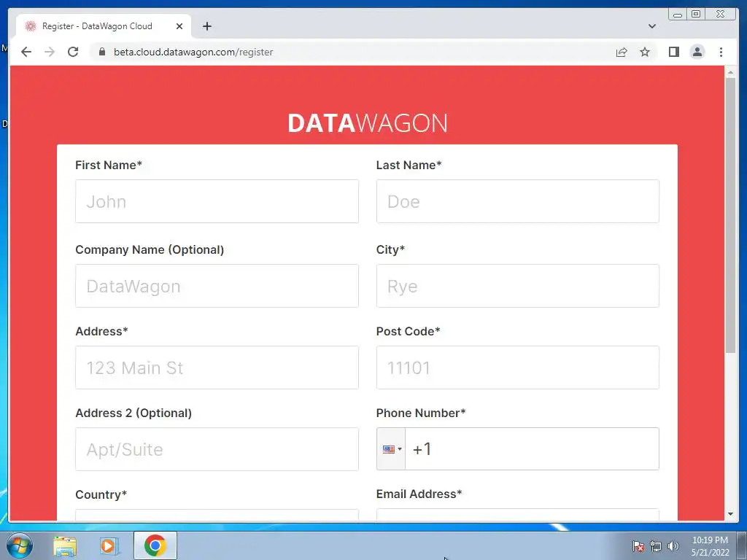The image size is (747, 560).
Task: Click the scrollbar down arrow
Action: click(x=730, y=514)
